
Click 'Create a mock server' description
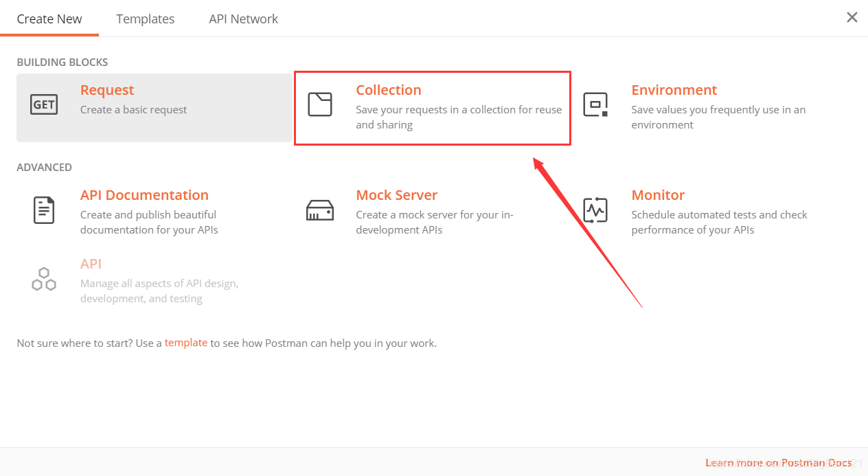point(435,223)
